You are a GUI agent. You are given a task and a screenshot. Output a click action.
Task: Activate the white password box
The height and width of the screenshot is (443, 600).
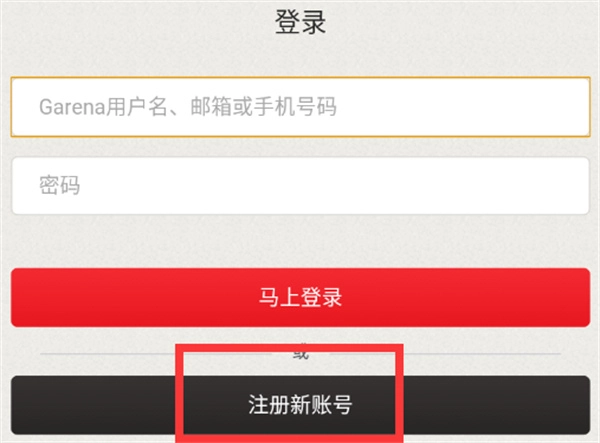pos(300,186)
